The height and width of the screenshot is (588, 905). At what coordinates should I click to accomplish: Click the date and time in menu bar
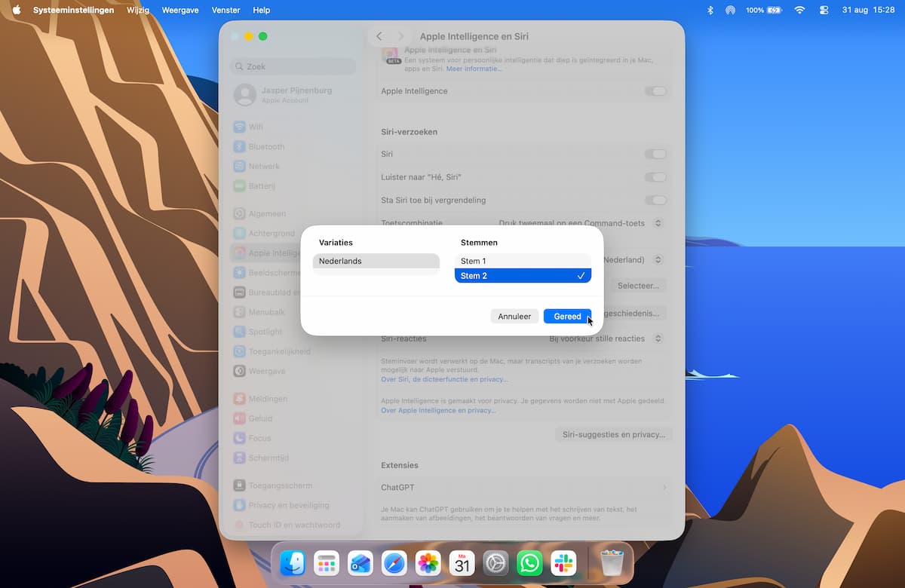868,10
